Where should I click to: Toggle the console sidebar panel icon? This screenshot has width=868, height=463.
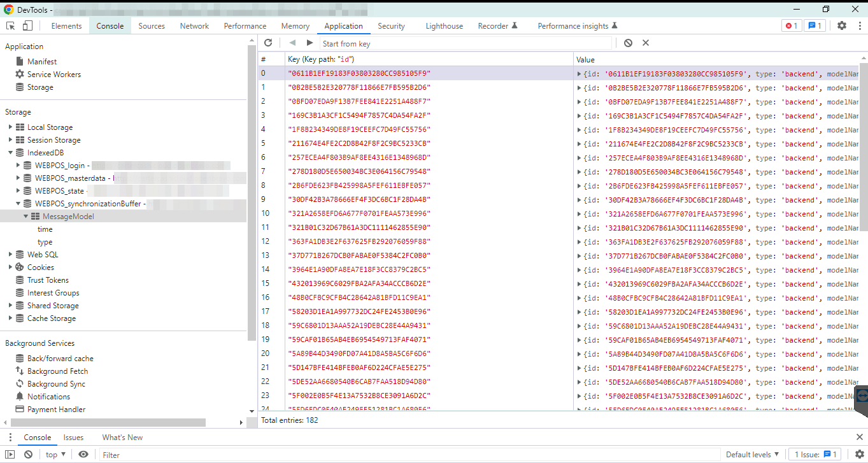[10, 455]
